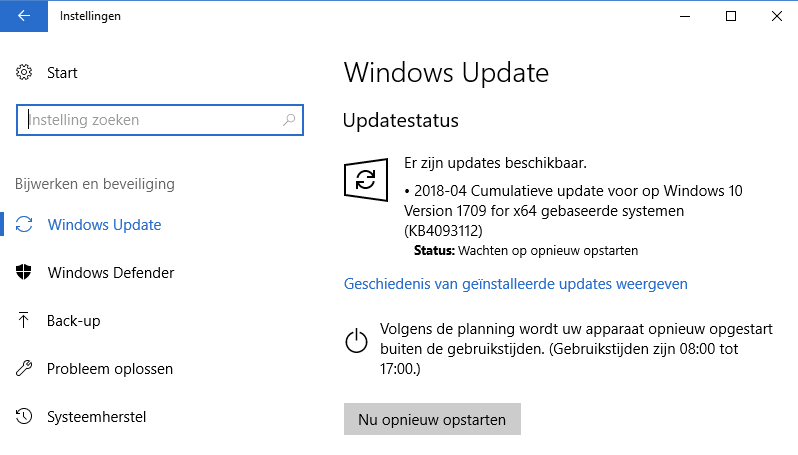The image size is (798, 455).
Task: Click the Windows Defender shield icon
Action: (25, 273)
